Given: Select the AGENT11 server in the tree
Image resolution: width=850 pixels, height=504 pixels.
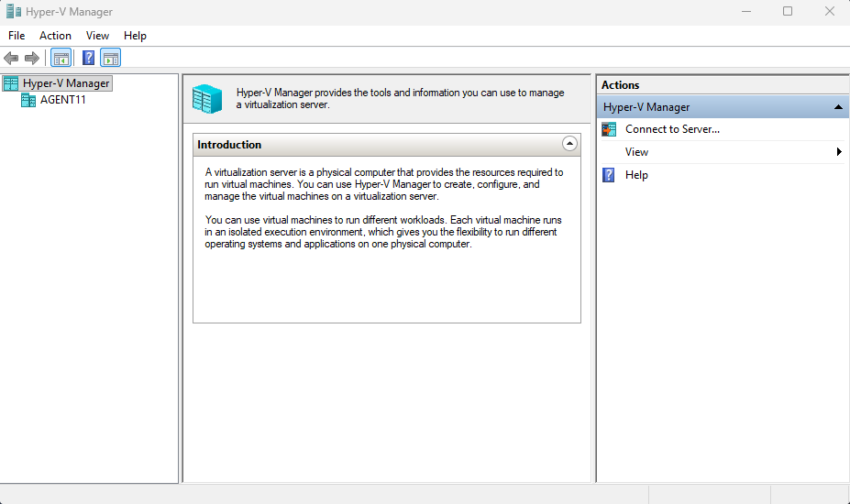Looking at the screenshot, I should click(x=62, y=100).
